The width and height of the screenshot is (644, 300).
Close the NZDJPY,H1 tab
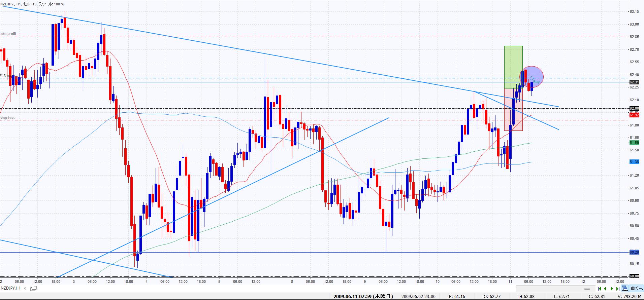click(x=25, y=288)
